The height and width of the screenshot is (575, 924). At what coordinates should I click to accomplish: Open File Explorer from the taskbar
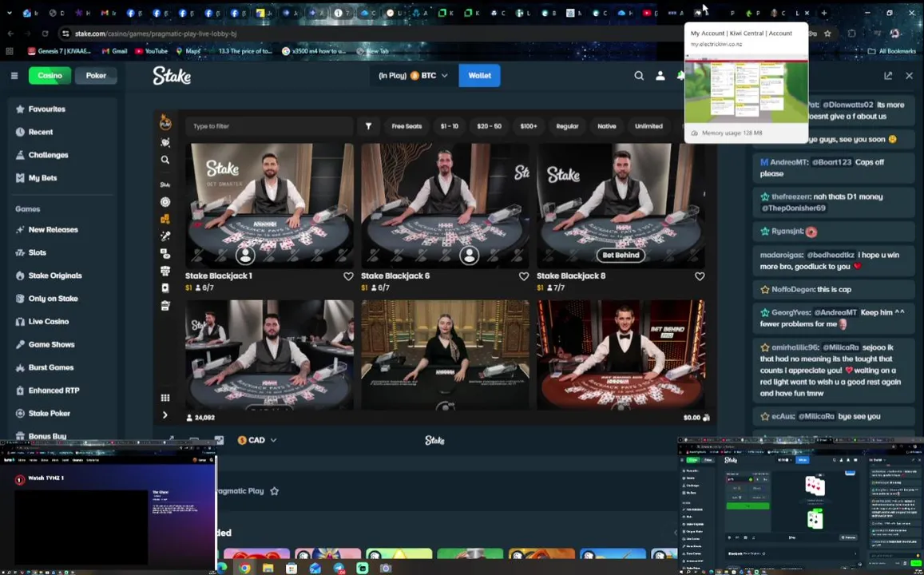[268, 568]
